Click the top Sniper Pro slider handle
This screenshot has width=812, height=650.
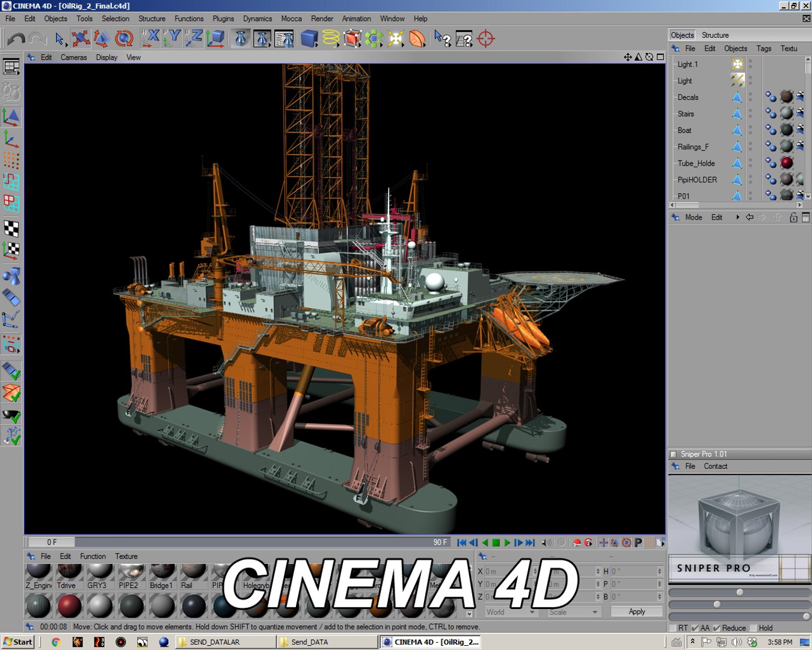pos(740,592)
